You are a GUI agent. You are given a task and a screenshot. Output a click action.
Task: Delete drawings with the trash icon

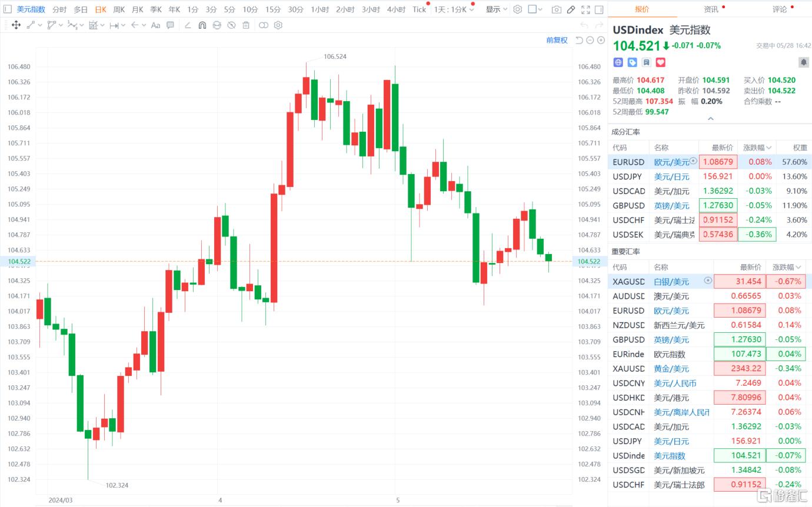pyautogui.click(x=246, y=25)
